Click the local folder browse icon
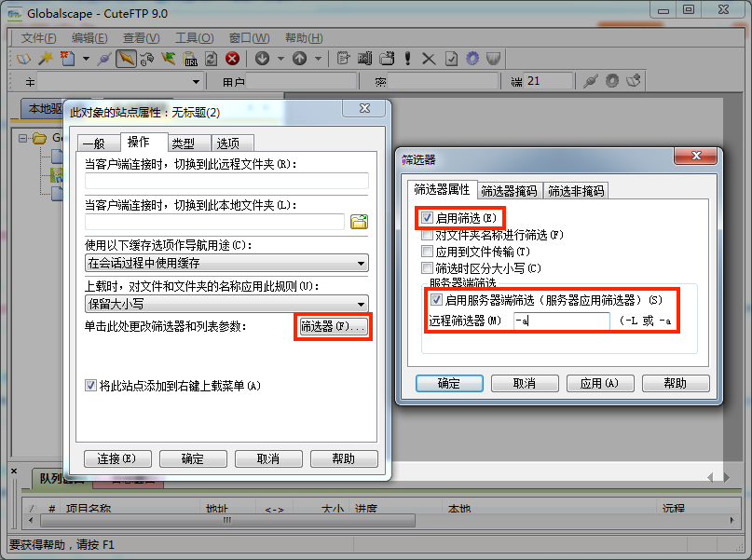Screen dimensions: 752x560 (x=359, y=222)
